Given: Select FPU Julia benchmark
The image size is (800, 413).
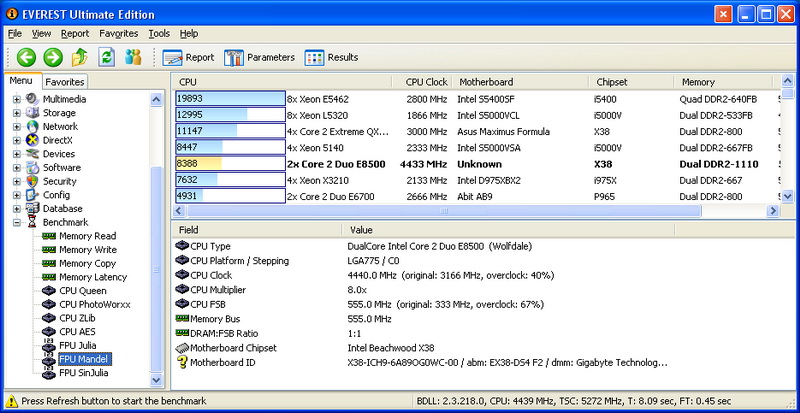Looking at the screenshot, I should click(x=78, y=346).
